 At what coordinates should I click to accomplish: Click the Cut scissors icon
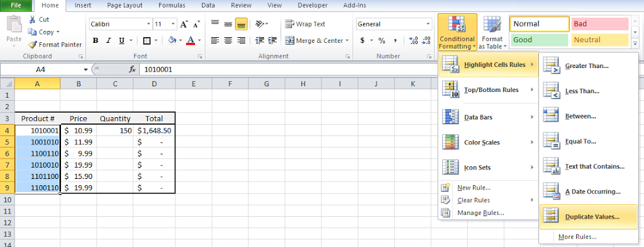[x=32, y=20]
